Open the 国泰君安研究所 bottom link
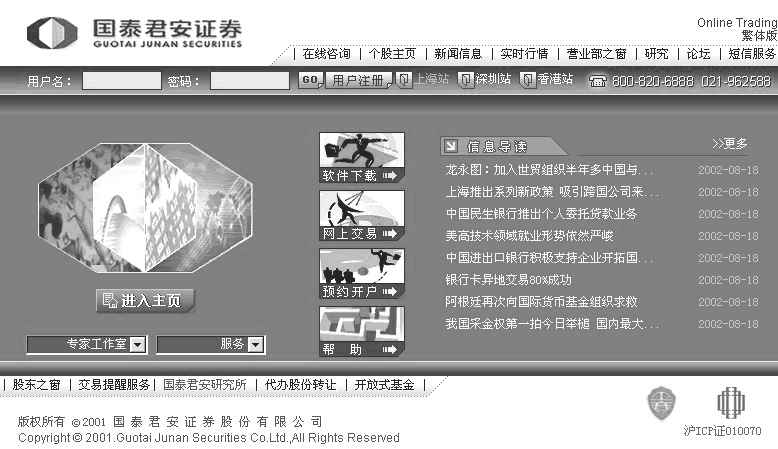Image resolution: width=778 pixels, height=449 pixels. 205,385
